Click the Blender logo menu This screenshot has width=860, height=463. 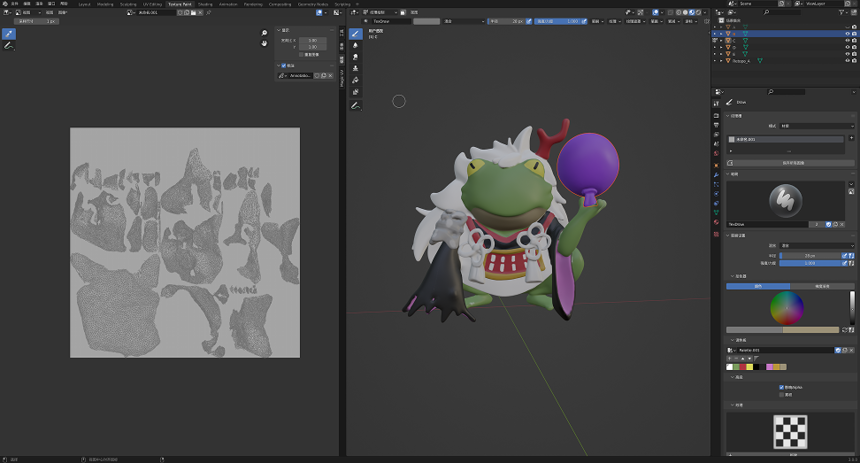click(x=5, y=4)
